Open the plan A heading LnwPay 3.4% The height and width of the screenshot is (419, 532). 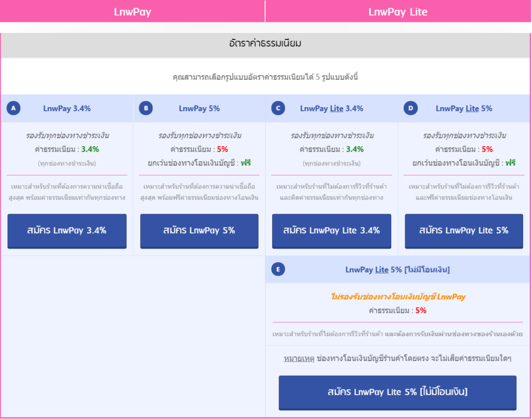[67, 109]
